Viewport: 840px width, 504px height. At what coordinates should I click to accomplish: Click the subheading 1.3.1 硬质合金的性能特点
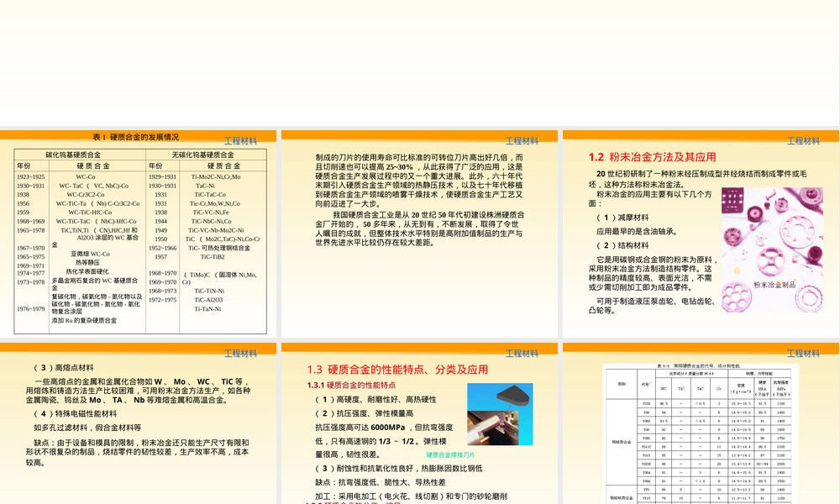(351, 385)
